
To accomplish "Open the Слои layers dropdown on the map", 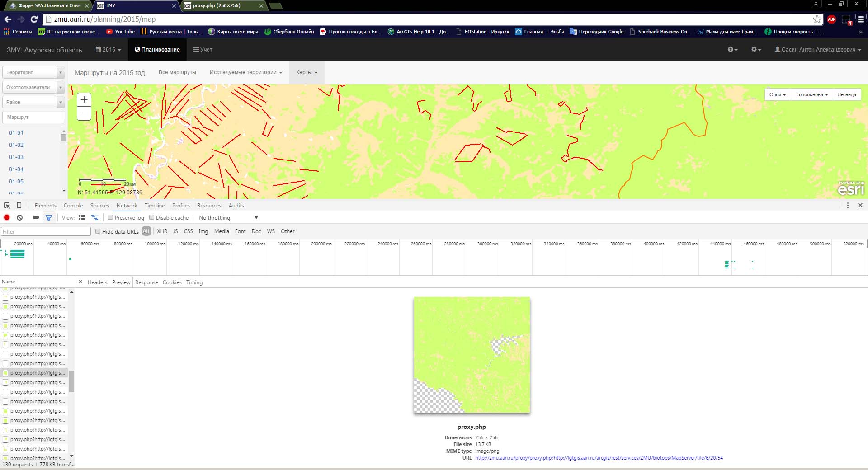I will pos(777,94).
